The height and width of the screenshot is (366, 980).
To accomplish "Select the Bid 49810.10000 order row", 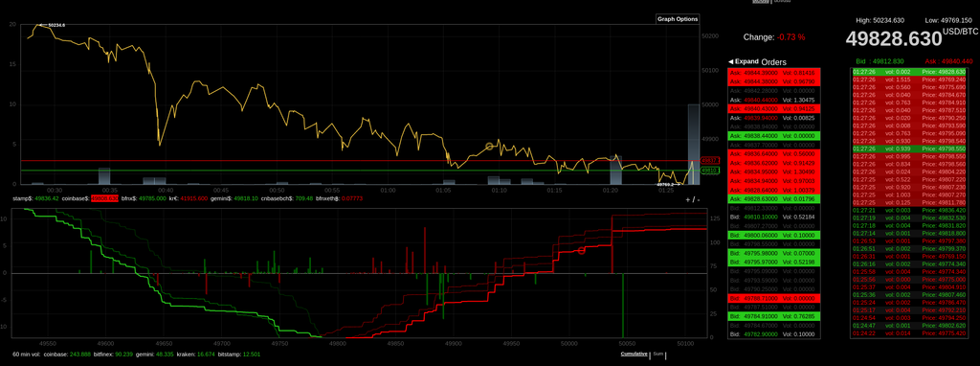I will (x=773, y=217).
